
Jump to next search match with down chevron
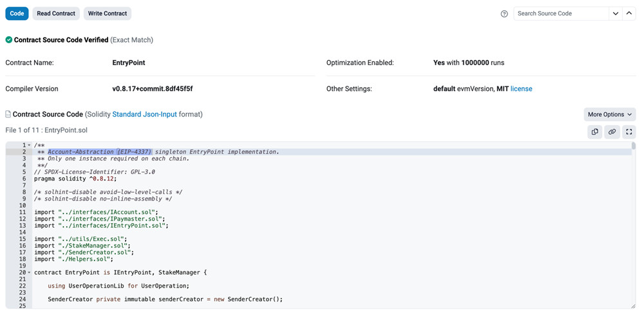pos(616,14)
